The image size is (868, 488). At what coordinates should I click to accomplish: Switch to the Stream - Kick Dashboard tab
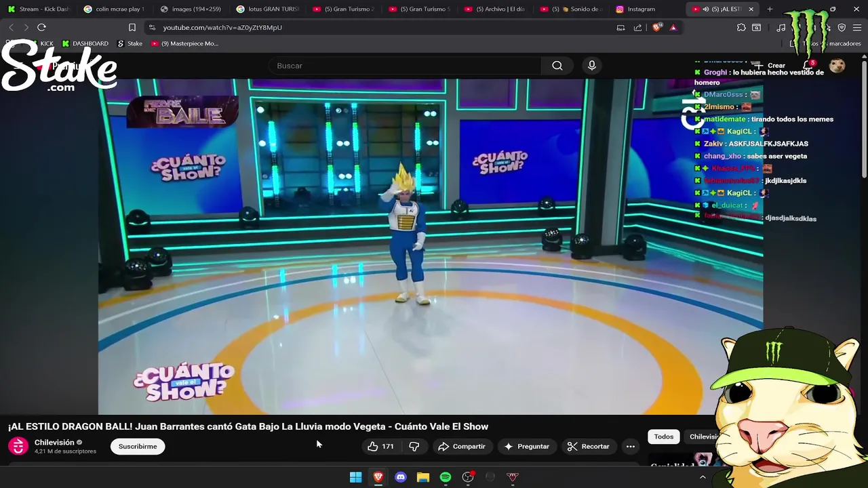click(x=39, y=9)
